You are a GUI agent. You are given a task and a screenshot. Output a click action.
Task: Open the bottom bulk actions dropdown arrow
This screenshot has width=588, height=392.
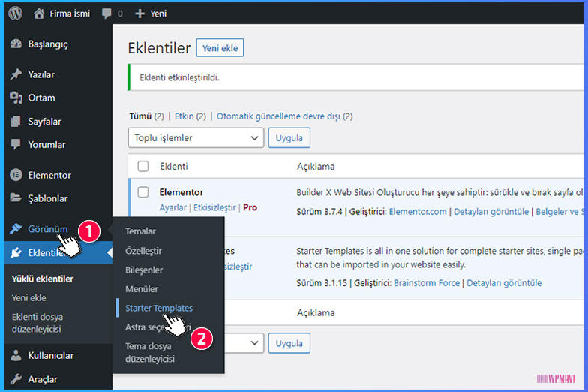click(x=254, y=343)
